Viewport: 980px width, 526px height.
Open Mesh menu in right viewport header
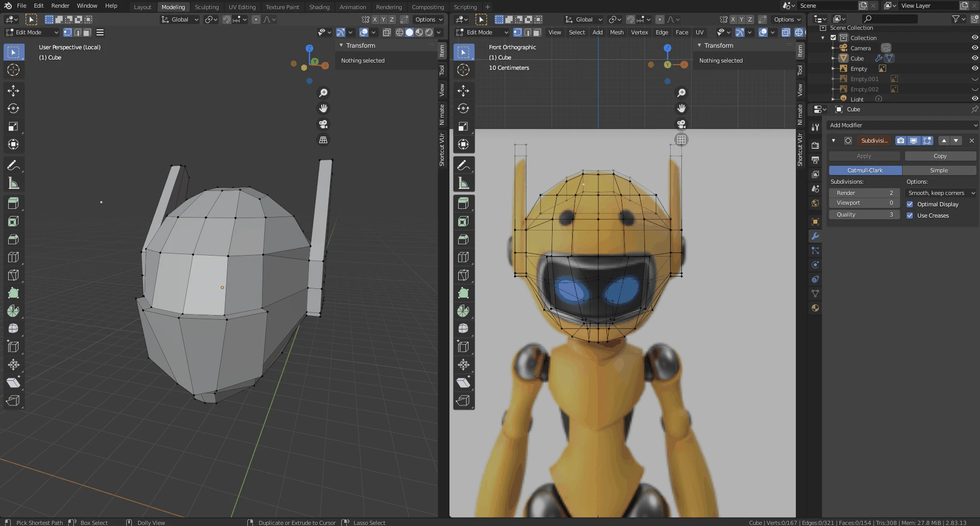tap(617, 32)
